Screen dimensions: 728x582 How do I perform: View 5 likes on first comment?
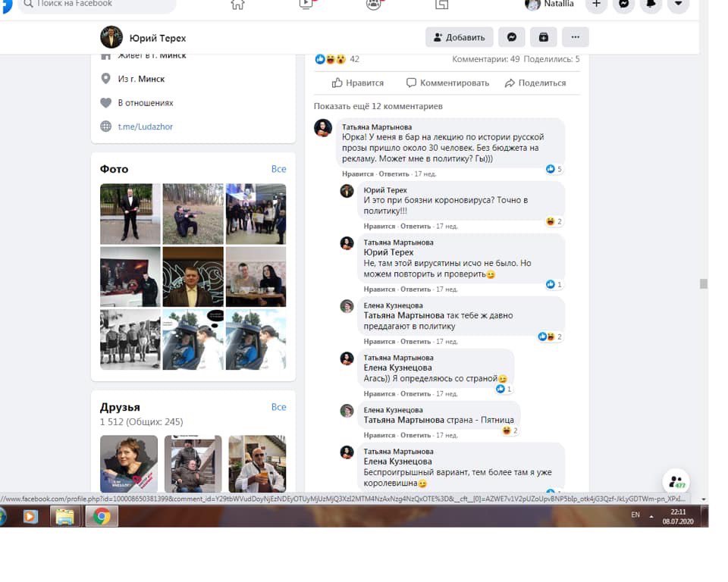pyautogui.click(x=554, y=169)
